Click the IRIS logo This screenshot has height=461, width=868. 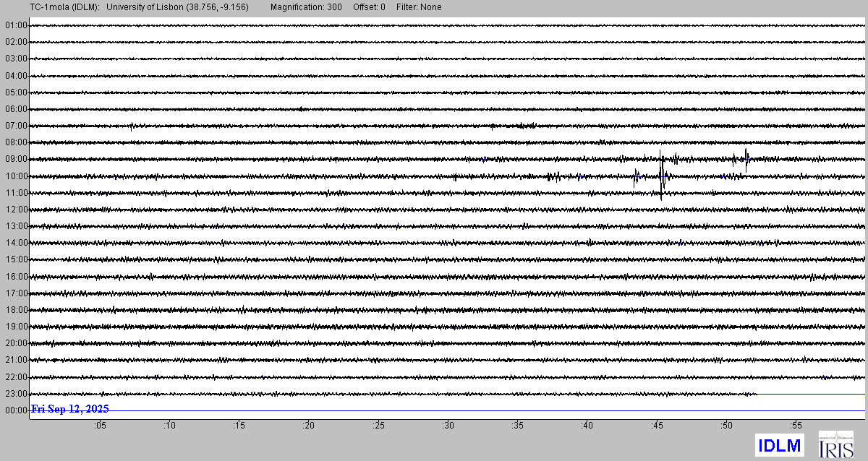(835, 444)
